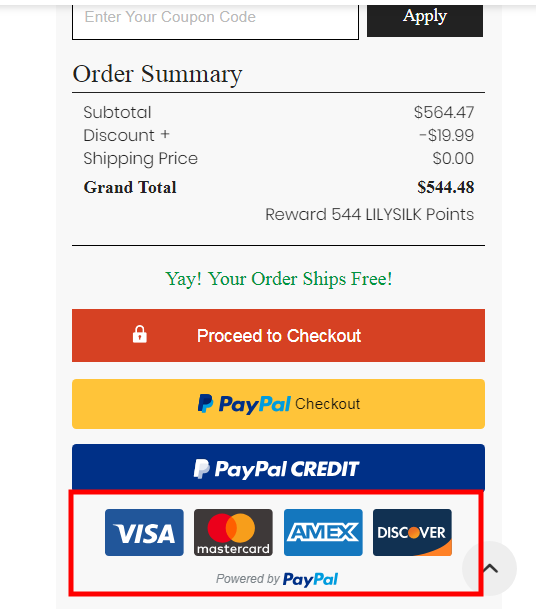Image resolution: width=536 pixels, height=609 pixels.
Task: Click the AMEX card icon
Action: pos(323,532)
